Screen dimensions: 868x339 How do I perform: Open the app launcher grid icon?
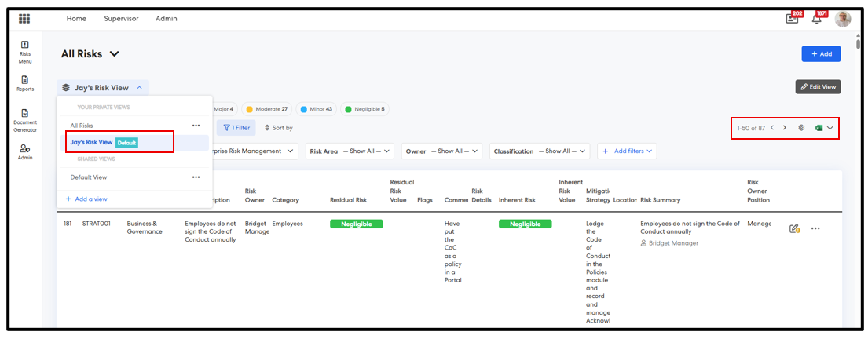(x=24, y=18)
